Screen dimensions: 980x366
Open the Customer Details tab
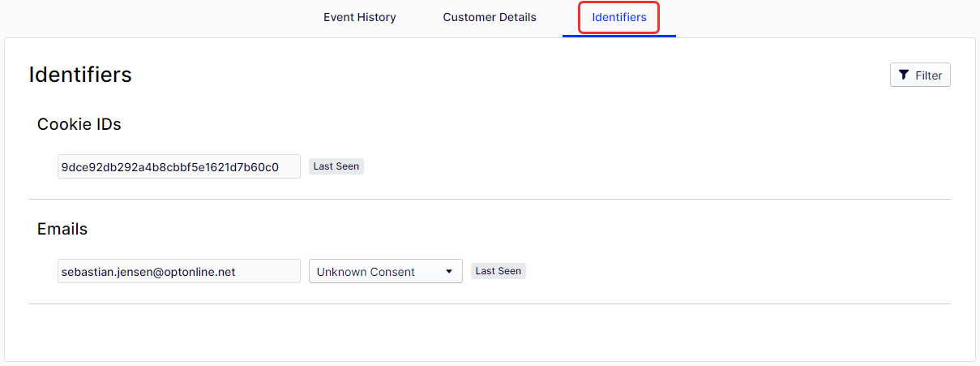point(490,17)
